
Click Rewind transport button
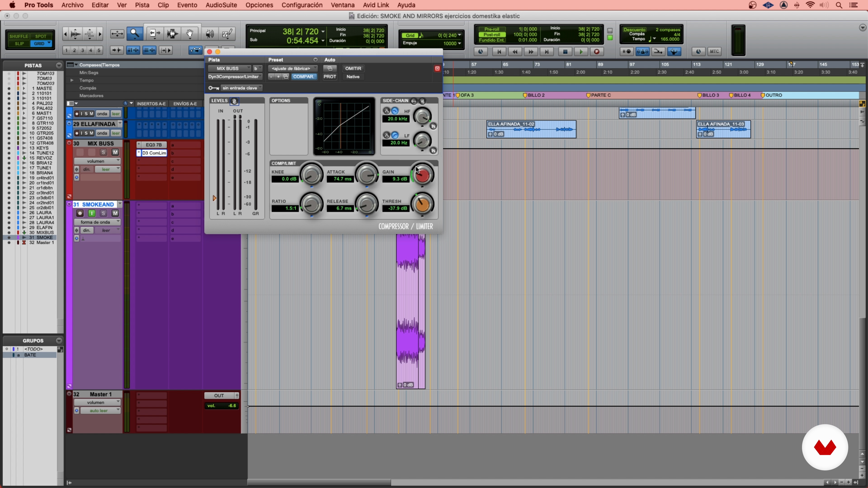coord(515,52)
